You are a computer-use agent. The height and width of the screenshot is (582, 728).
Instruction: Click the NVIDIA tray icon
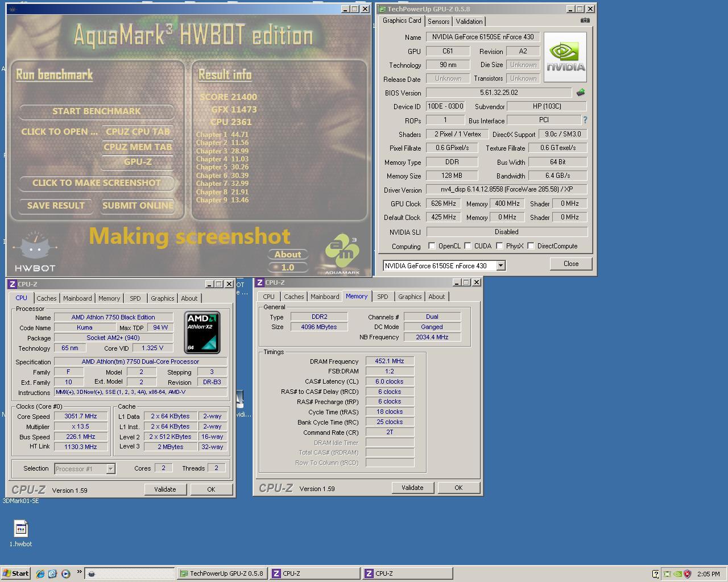(x=677, y=574)
